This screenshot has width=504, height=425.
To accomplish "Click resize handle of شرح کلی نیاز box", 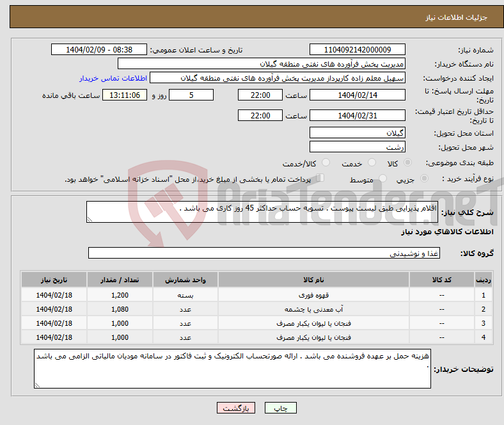I will [x=90, y=220].
